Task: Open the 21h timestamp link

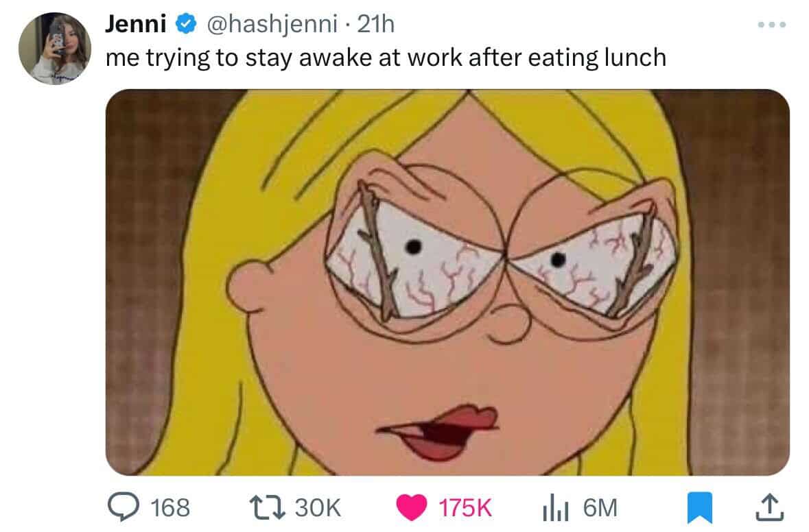Action: click(x=377, y=25)
